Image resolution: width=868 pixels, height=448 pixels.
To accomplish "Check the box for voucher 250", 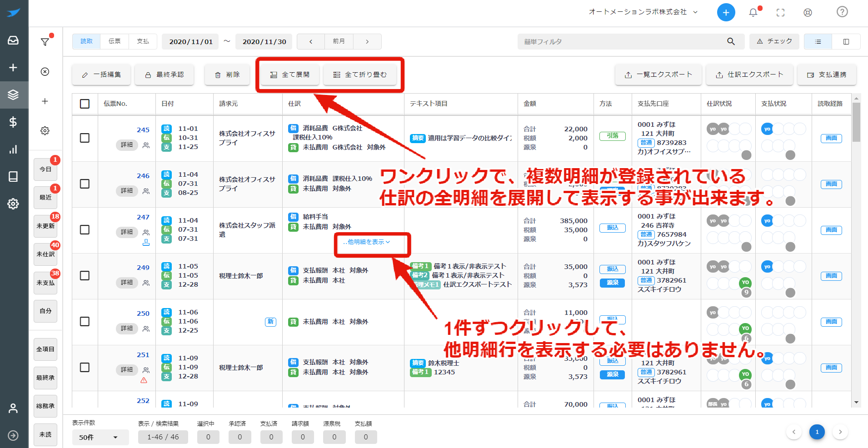I will 85,321.
